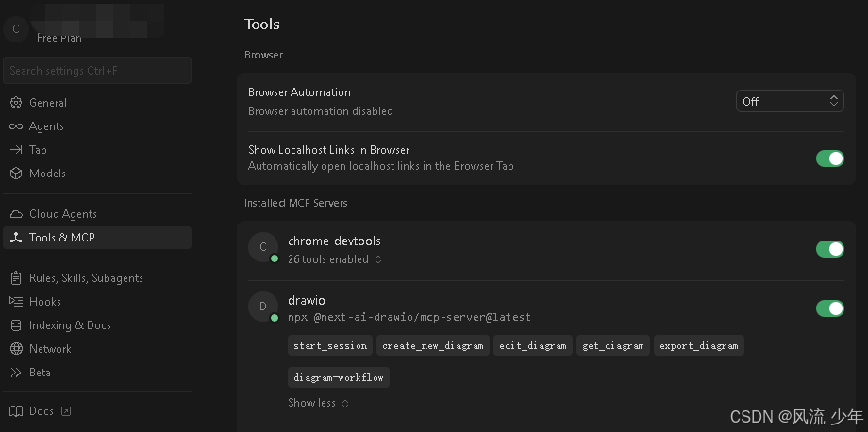The height and width of the screenshot is (432, 868).
Task: Focus the Search settings input field
Action: pyautogui.click(x=97, y=71)
